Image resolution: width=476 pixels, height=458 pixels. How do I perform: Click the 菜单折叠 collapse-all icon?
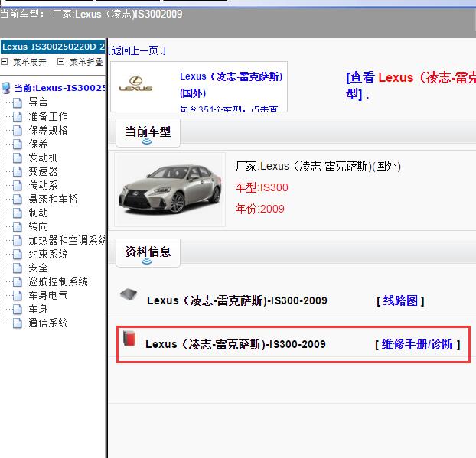60,62
